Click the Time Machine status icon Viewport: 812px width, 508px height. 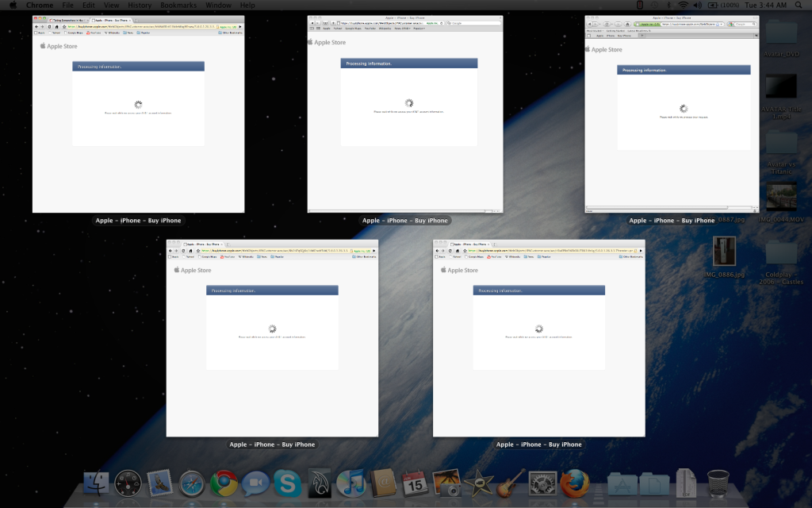coord(654,6)
